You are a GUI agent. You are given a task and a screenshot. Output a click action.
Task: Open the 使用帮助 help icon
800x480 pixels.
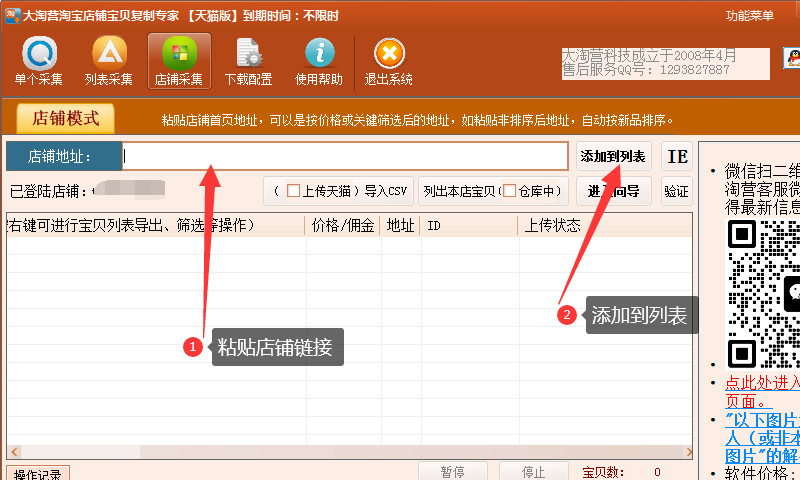(x=319, y=60)
